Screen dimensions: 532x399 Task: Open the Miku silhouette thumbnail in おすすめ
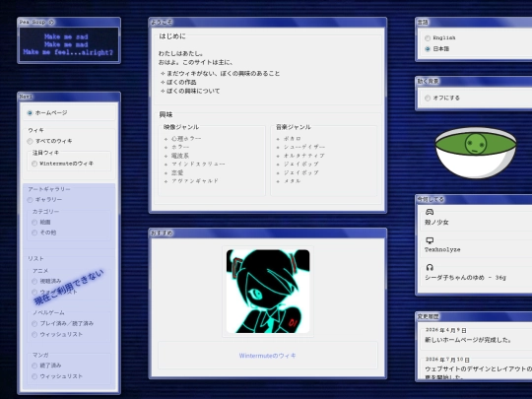[x=268, y=292]
